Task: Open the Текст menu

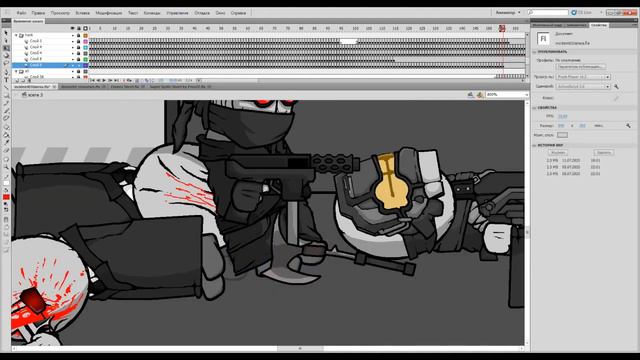Action: tap(133, 13)
